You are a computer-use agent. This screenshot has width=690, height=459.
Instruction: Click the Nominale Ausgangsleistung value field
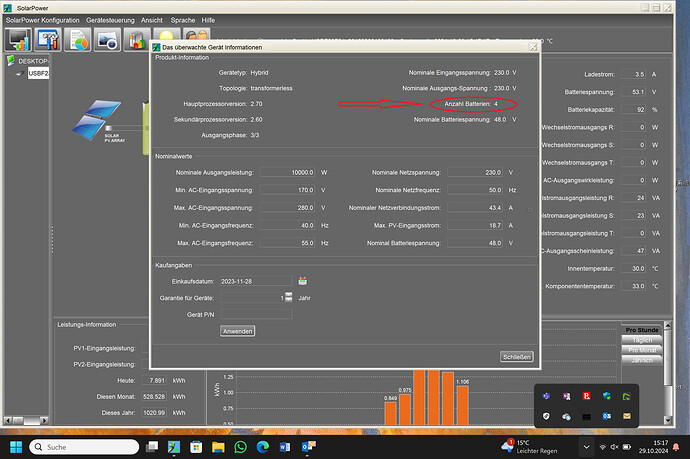[x=287, y=173]
